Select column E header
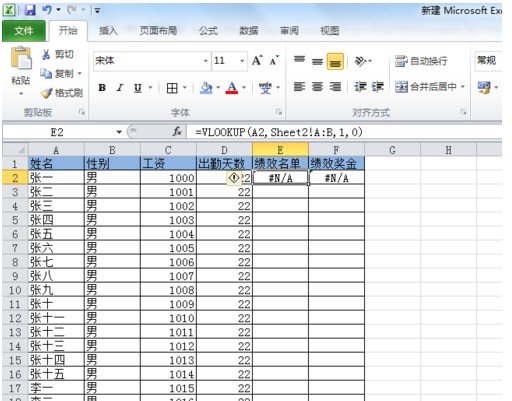Screen dimensions: 512x401 [280, 150]
